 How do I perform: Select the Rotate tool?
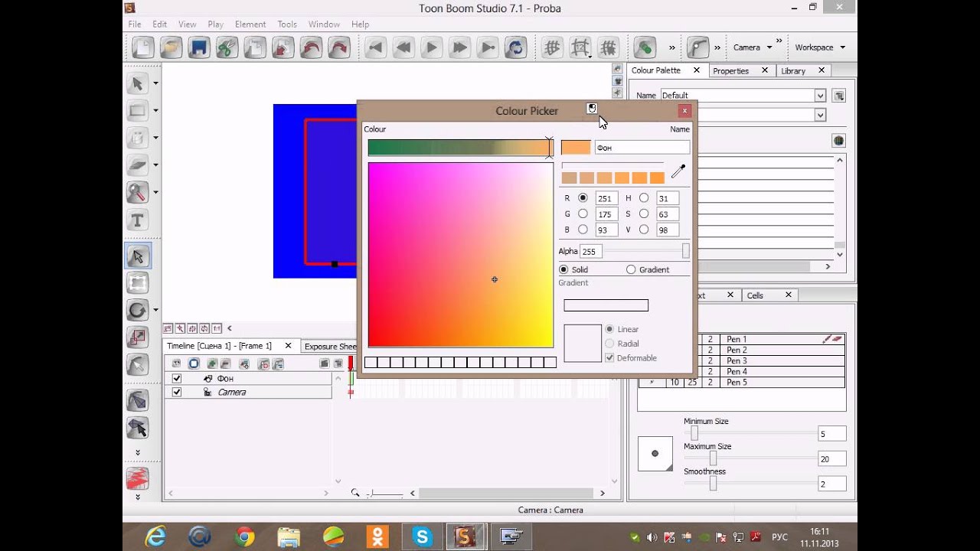point(138,310)
